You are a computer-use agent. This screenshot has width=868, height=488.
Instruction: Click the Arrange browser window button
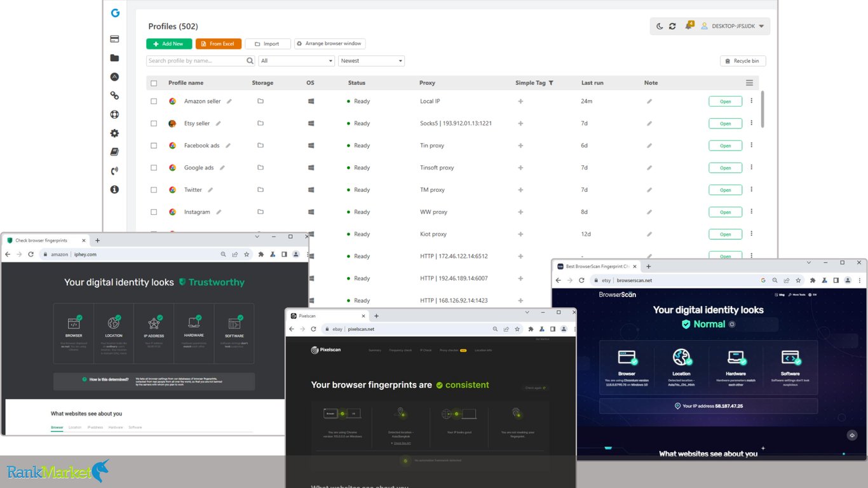(330, 44)
